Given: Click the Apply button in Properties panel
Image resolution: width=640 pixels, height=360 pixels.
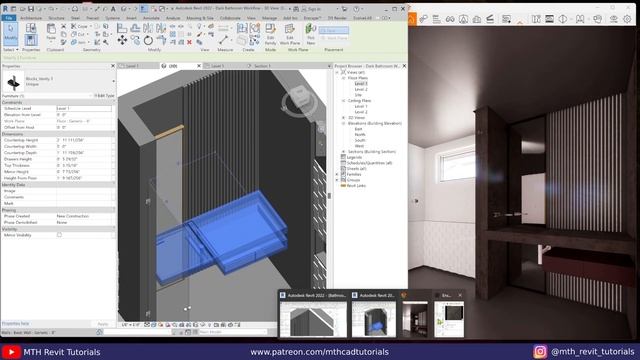Looking at the screenshot, I should (x=103, y=324).
